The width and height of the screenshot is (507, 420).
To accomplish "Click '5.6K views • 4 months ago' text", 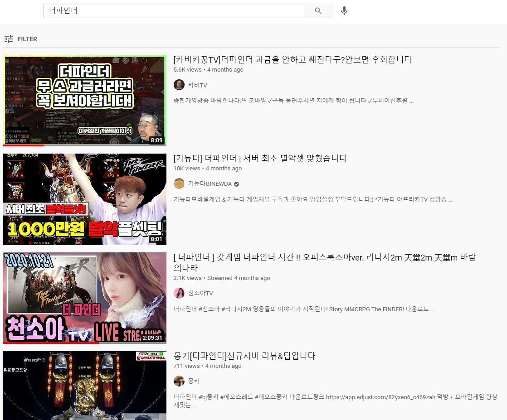I will 208,69.
